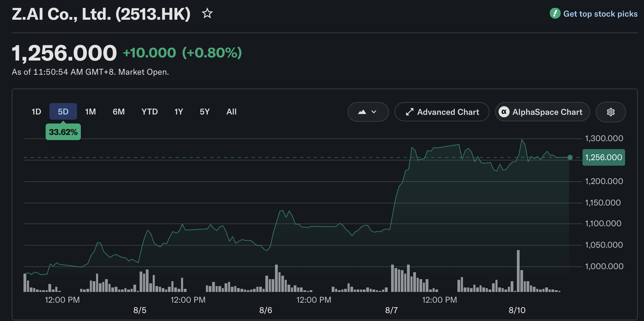Click the current price marker dot on chart
644x321 pixels.
coord(570,157)
